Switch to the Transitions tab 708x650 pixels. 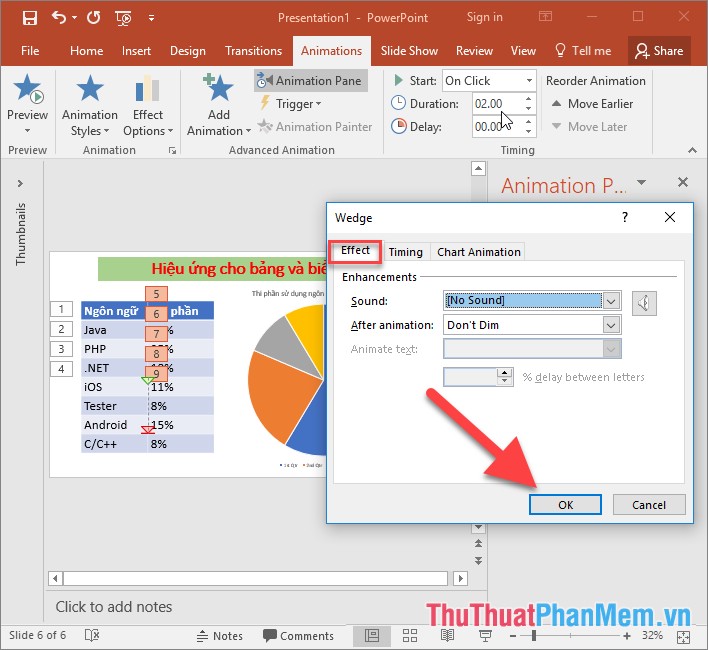253,51
